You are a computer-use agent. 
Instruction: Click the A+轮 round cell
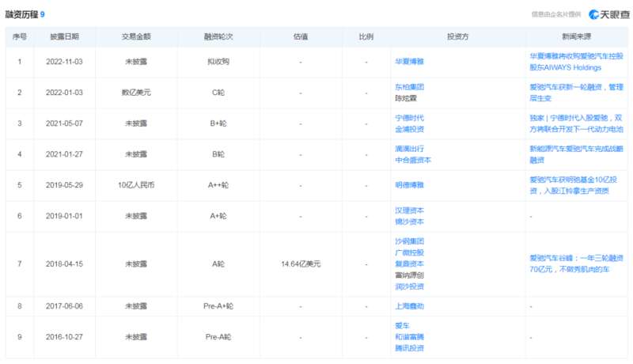(x=218, y=216)
